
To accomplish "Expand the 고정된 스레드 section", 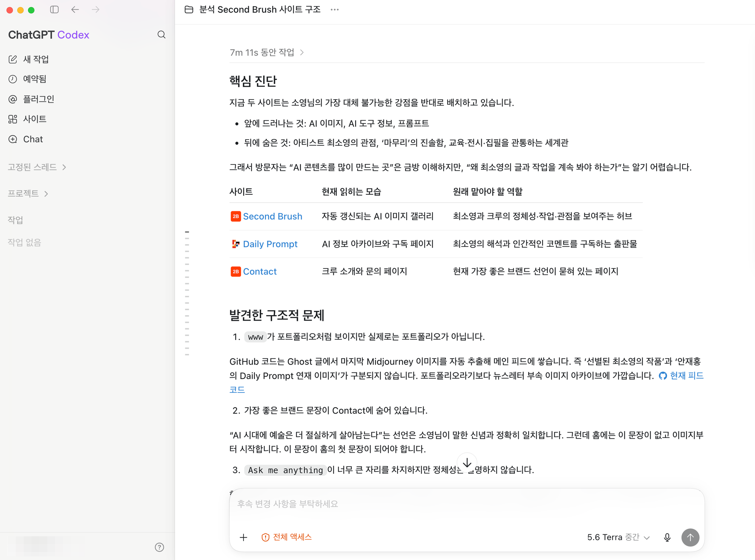I will coord(37,167).
